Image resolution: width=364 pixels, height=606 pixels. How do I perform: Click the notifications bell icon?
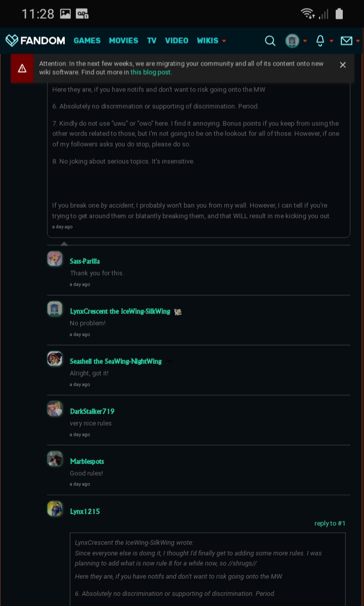pyautogui.click(x=320, y=41)
